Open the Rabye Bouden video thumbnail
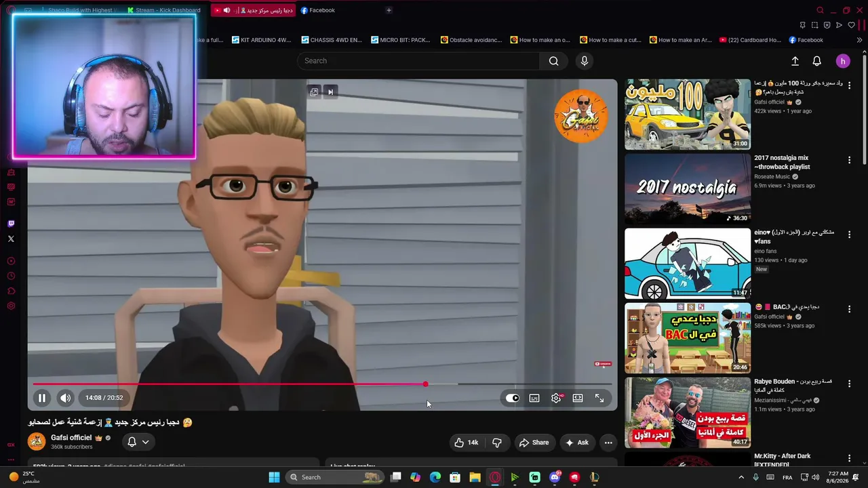The image size is (868, 488). [x=688, y=413]
